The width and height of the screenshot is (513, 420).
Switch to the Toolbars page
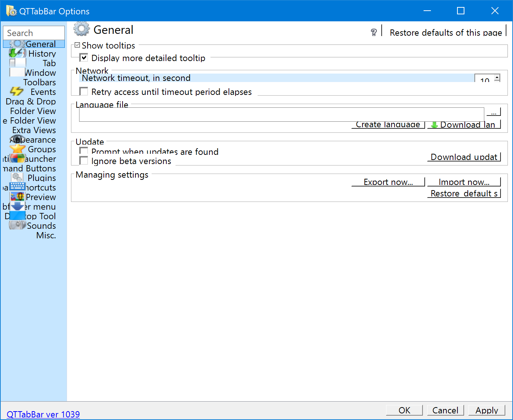(40, 82)
